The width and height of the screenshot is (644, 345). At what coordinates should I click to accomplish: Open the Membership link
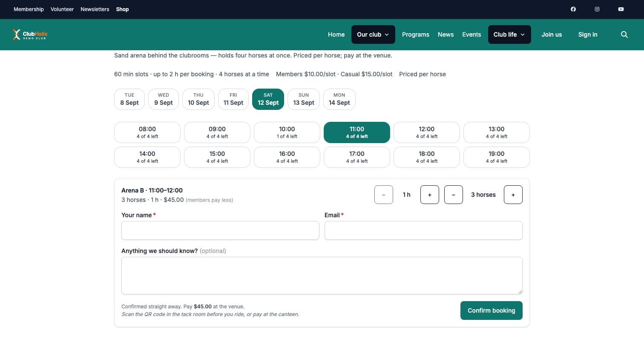coord(29,9)
